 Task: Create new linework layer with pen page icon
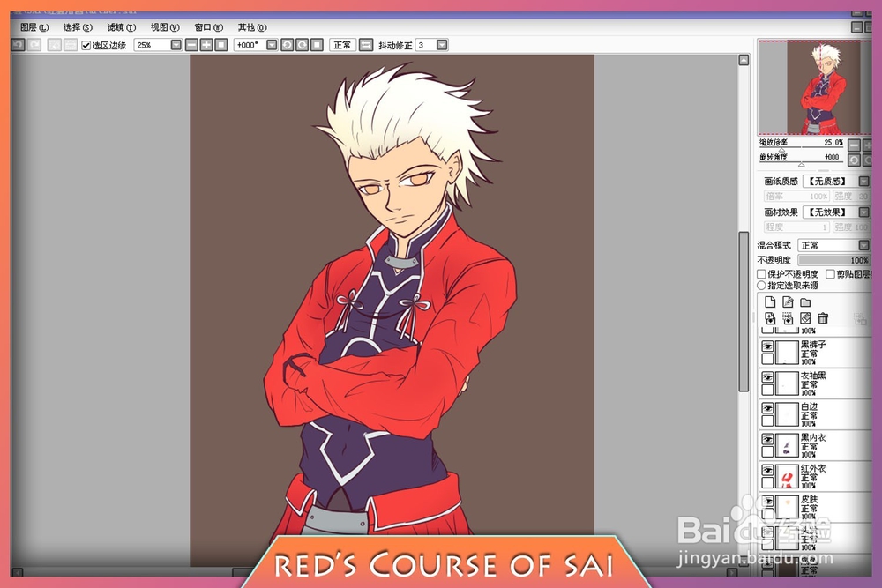[x=788, y=301]
